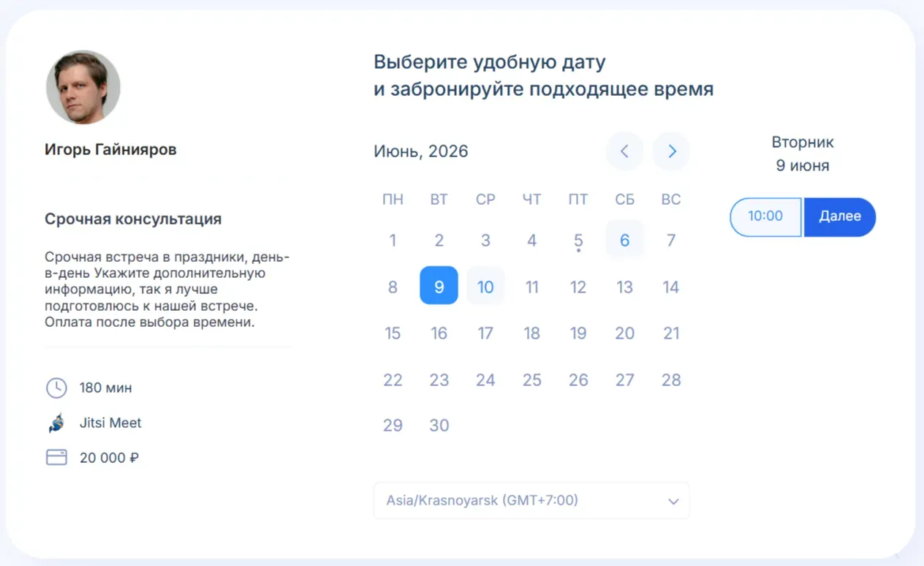Click the ВС weekday header
This screenshot has width=924, height=566.
[x=671, y=200]
